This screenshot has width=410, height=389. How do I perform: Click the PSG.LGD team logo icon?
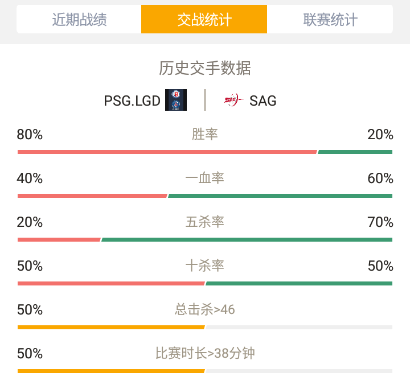[176, 100]
